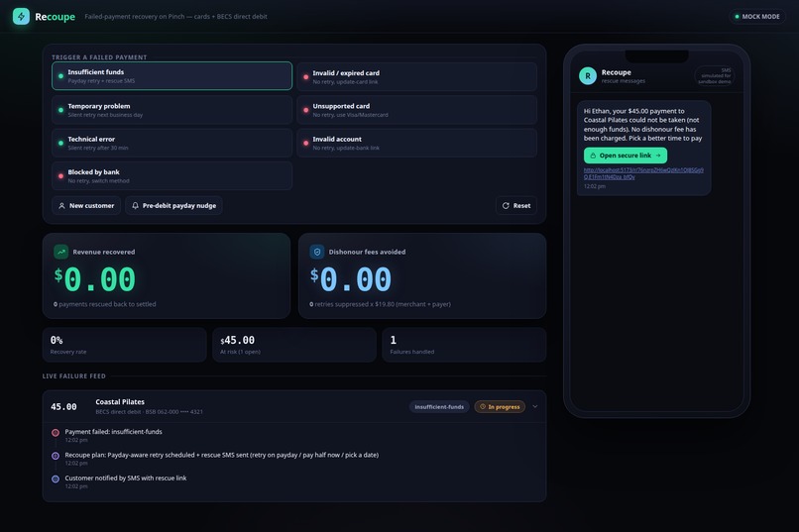Click the $45.00 At risk card
Image resolution: width=799 pixels, height=532 pixels.
tap(294, 345)
